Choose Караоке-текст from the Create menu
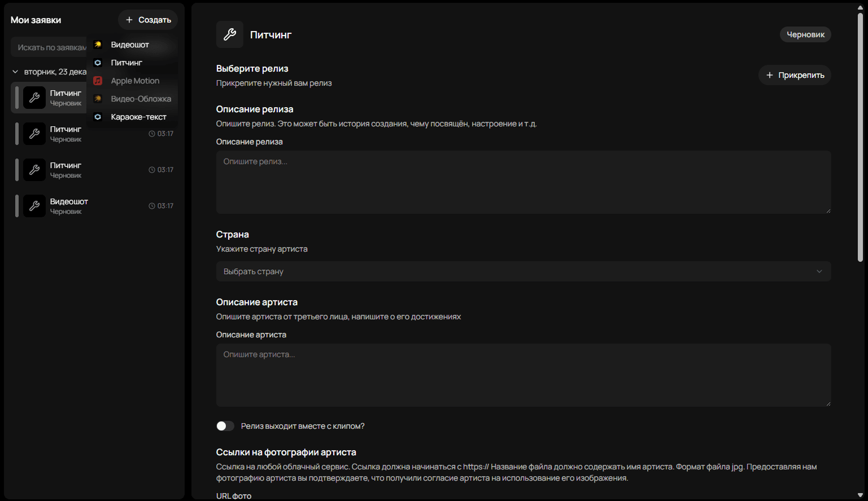 [138, 117]
